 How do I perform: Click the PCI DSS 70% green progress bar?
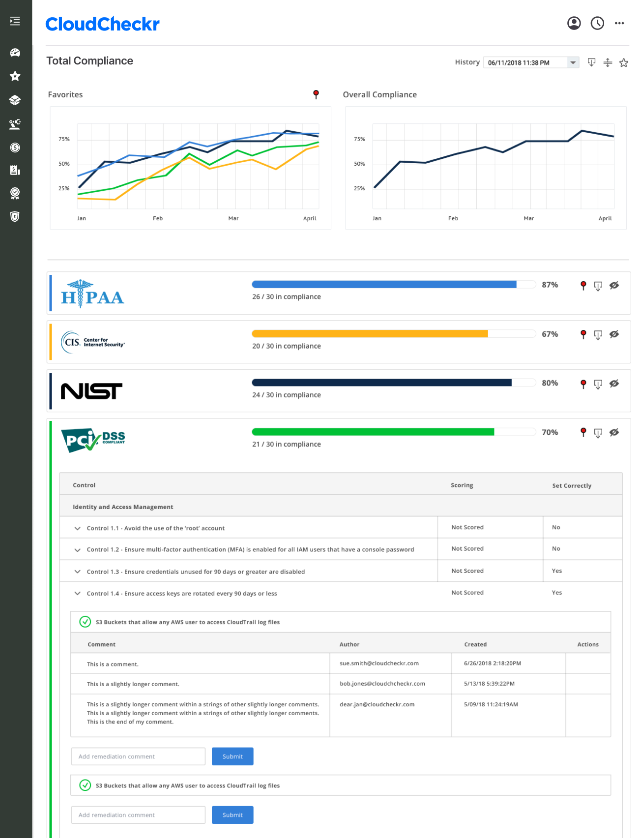click(394, 432)
